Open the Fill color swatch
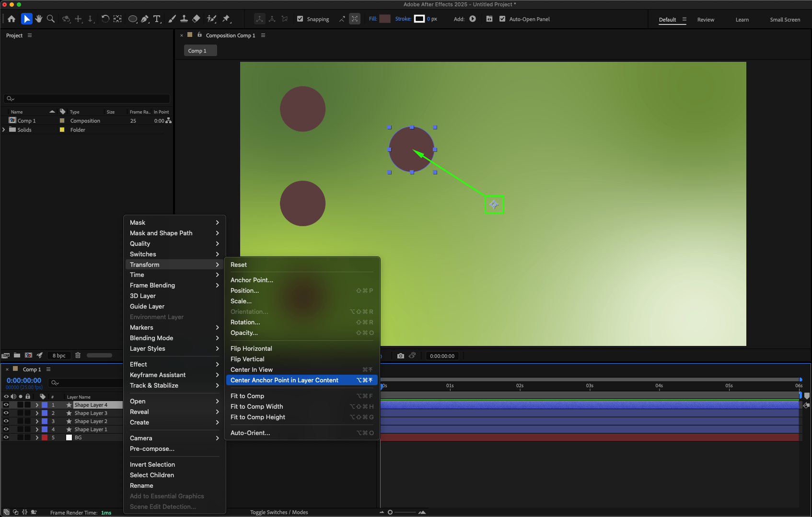 pyautogui.click(x=385, y=19)
